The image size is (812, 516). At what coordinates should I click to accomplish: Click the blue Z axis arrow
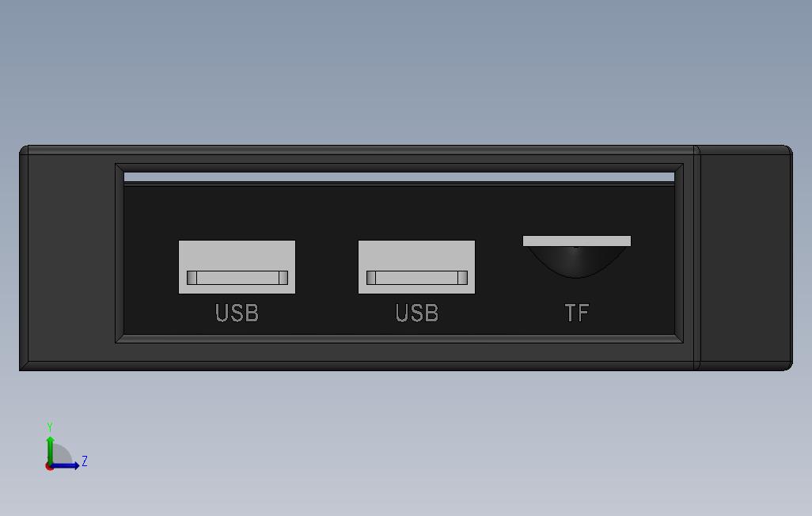(x=65, y=465)
